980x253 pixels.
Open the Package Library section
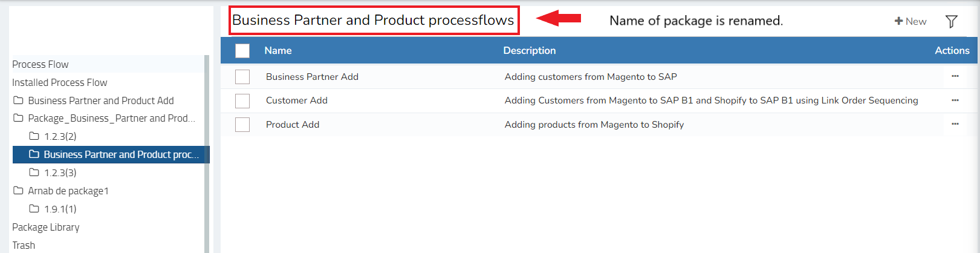tap(46, 228)
